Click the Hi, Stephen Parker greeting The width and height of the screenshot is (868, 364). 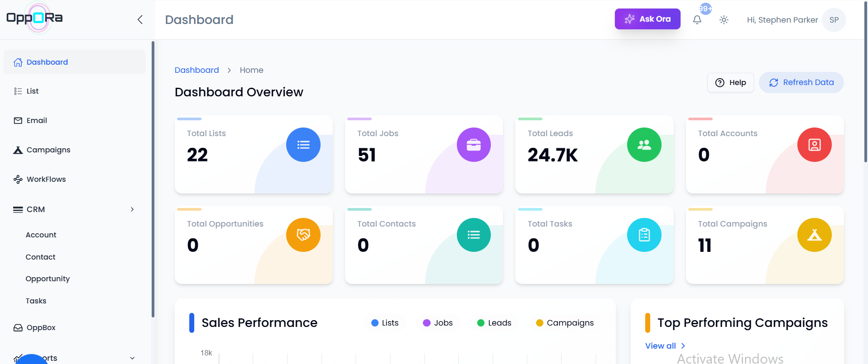[782, 20]
